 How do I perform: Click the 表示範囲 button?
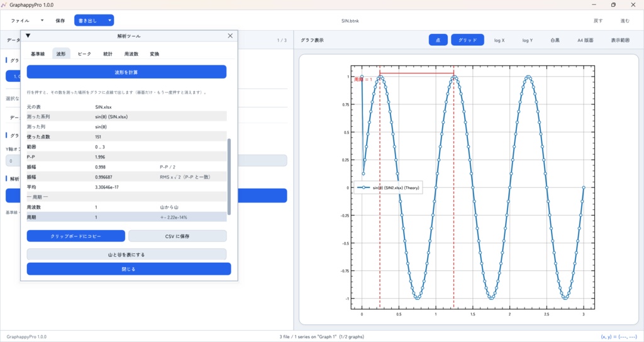point(620,40)
